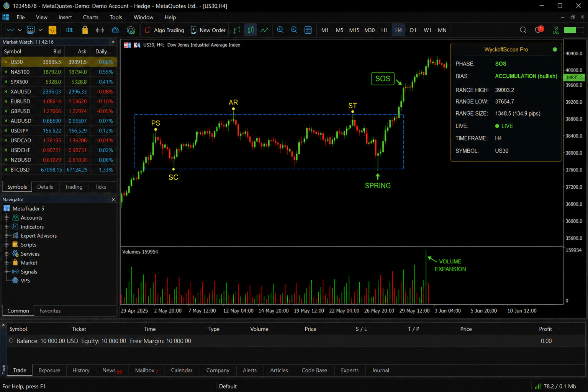The width and height of the screenshot is (588, 392).
Task: Expand the Services tree node
Action: 7,253
